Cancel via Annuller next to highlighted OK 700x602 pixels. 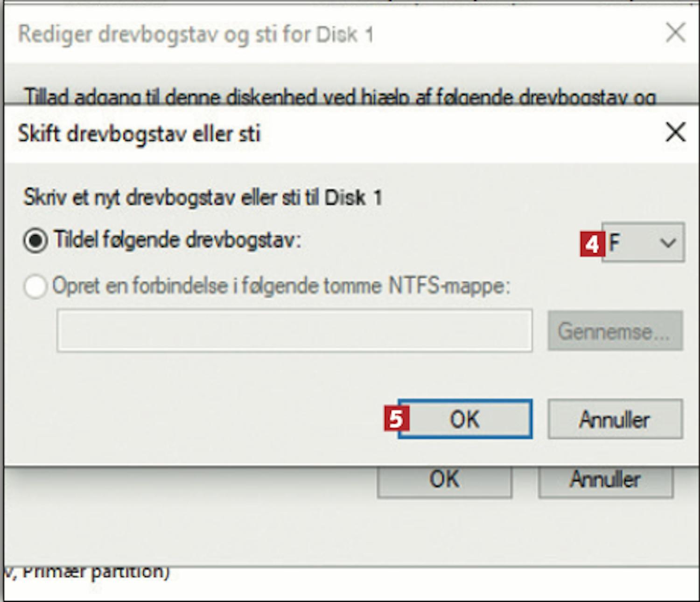click(x=615, y=419)
